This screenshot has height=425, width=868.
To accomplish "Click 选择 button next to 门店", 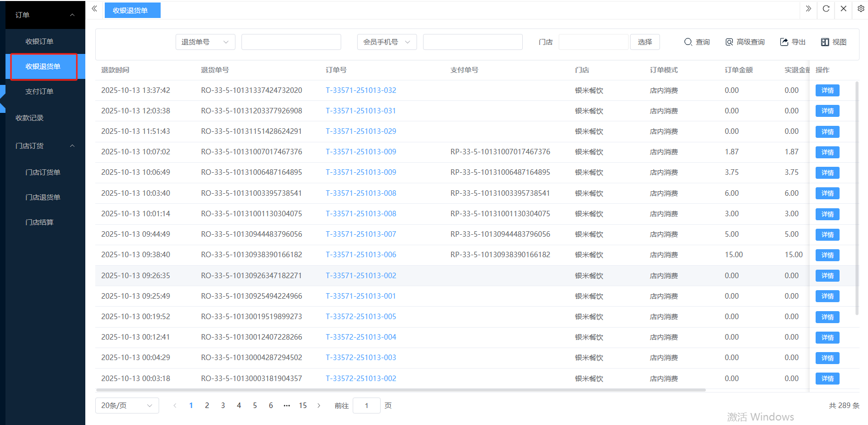I will tap(645, 42).
